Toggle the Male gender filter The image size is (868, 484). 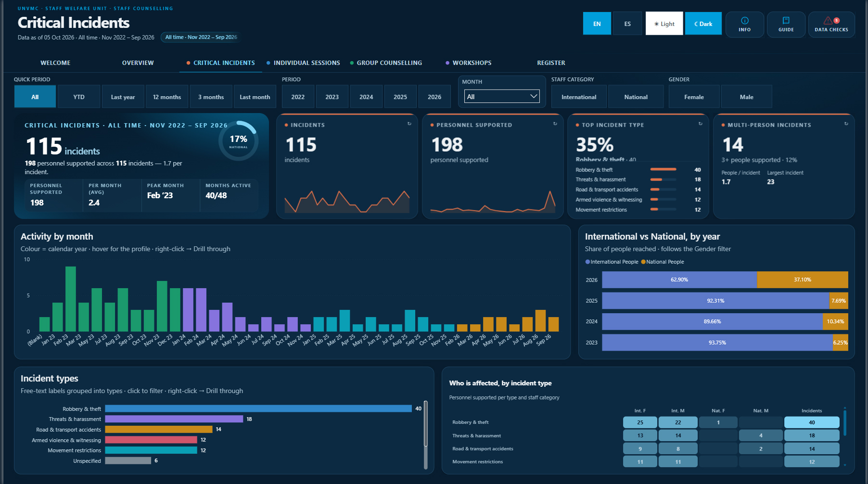[x=746, y=97]
